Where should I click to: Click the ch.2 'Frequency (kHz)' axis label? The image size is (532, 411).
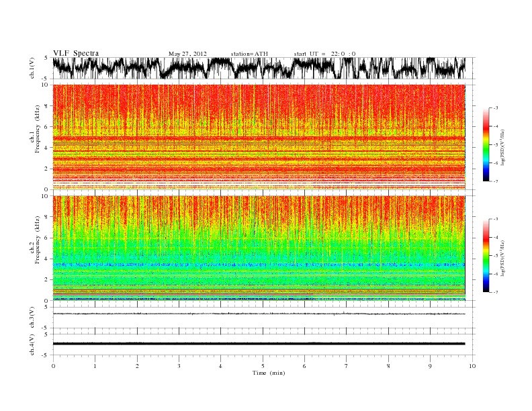(38, 240)
